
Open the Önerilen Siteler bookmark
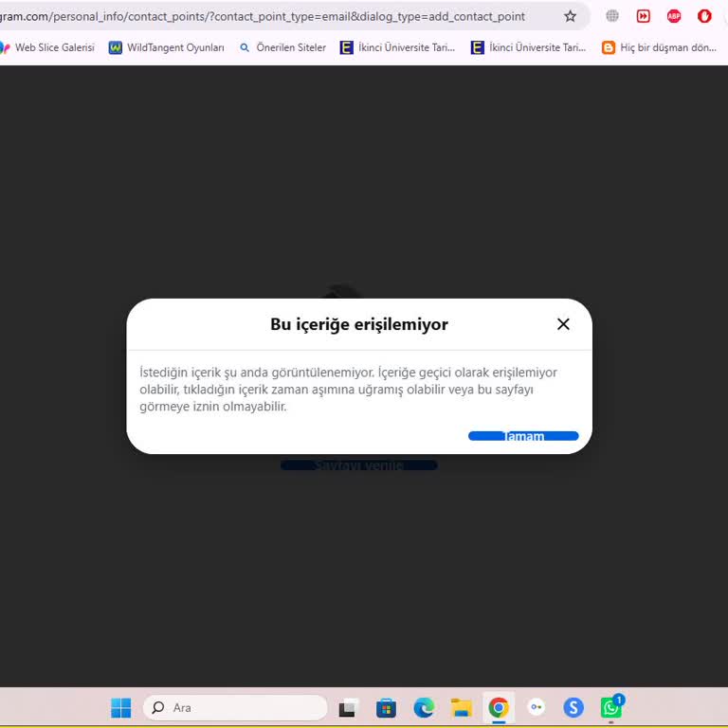(x=282, y=47)
